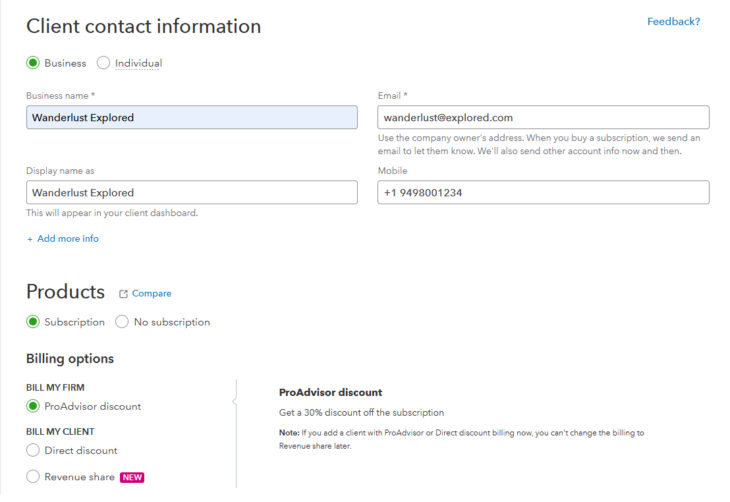
Task: Select ProAdvisor discount billing
Action: pos(33,406)
